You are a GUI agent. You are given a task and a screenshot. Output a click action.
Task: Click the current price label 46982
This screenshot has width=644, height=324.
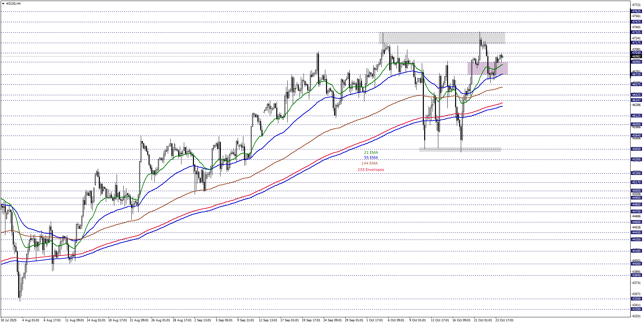(636, 57)
